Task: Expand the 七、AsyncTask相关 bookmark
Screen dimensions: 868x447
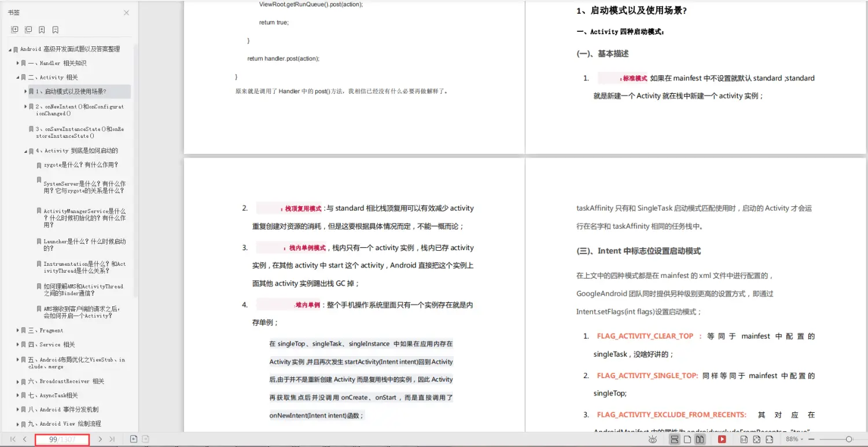Action: [18, 395]
